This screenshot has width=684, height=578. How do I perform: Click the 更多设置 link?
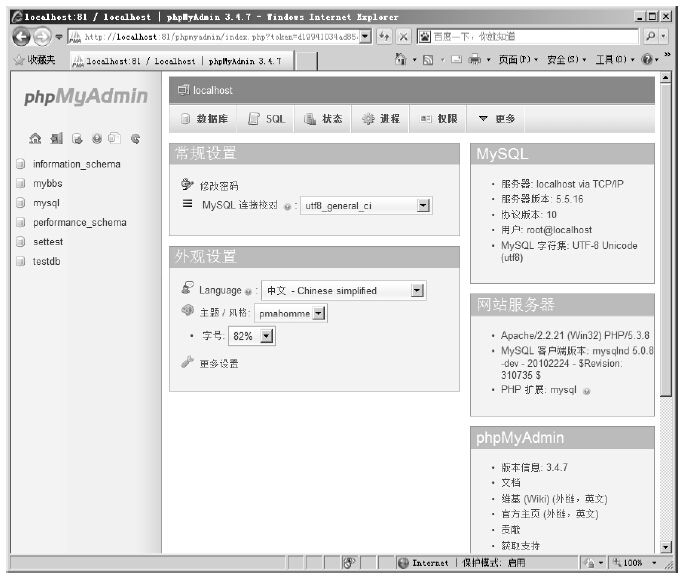pyautogui.click(x=219, y=364)
